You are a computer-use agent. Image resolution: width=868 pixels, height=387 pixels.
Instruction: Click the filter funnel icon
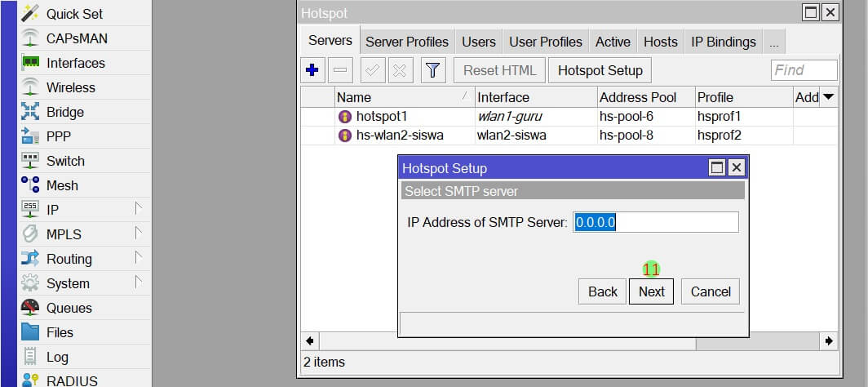[433, 70]
